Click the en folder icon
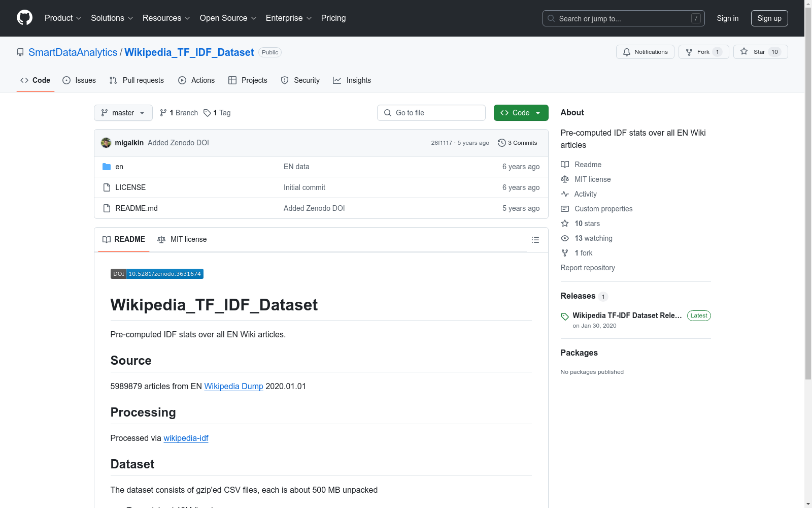Viewport: 812px width, 508px height. 107,167
